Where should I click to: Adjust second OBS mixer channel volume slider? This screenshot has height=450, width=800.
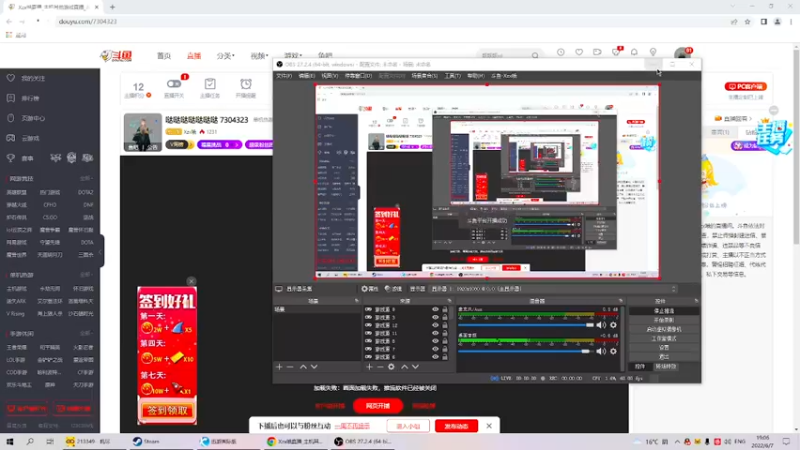pos(526,351)
